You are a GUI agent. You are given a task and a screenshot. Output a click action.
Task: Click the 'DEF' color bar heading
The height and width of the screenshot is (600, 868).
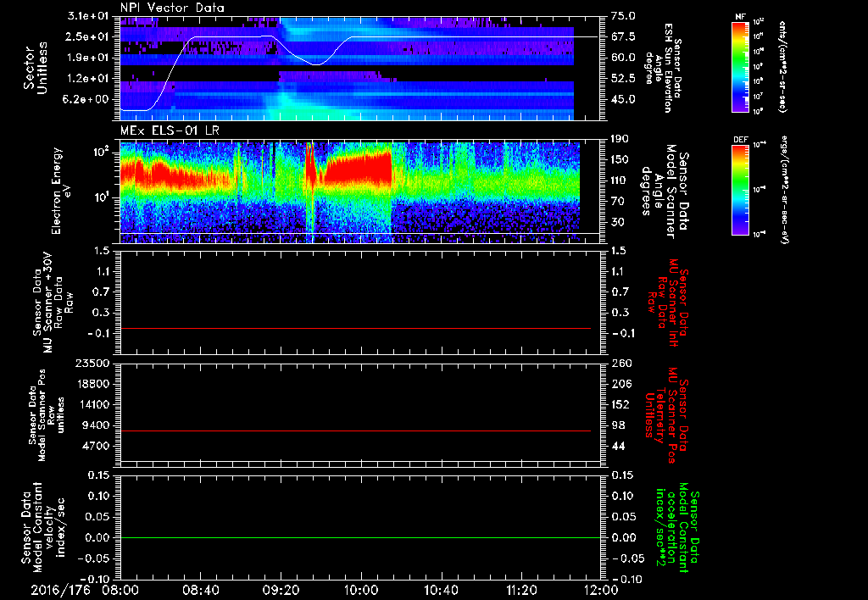(741, 140)
